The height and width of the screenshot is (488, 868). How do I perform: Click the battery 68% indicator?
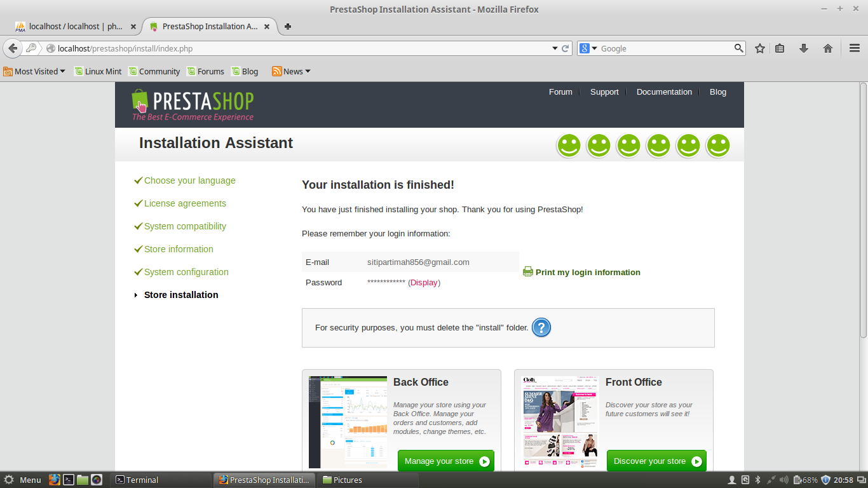coord(805,480)
